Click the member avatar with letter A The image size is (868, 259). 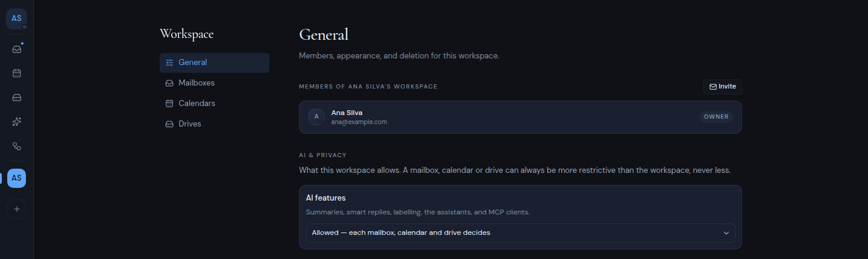point(316,117)
